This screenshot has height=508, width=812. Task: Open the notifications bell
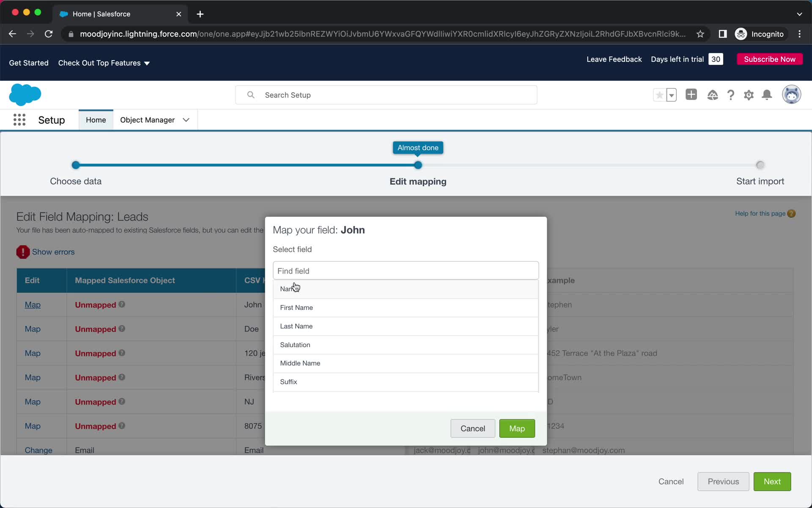(x=767, y=95)
